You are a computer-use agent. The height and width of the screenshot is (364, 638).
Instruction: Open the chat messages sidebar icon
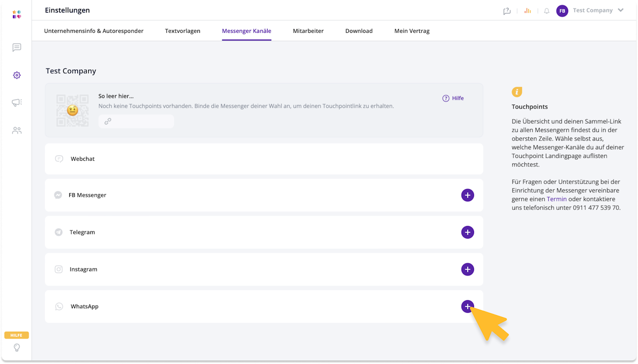tap(16, 47)
